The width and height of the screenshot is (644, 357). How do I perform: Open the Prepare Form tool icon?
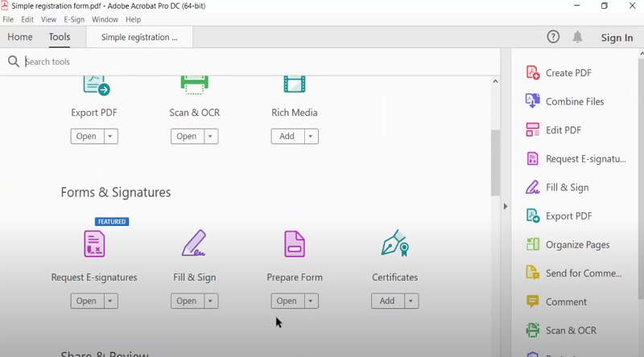tap(295, 244)
